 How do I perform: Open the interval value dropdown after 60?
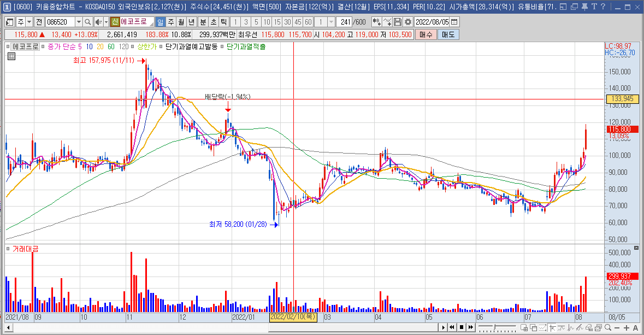[x=331, y=22]
